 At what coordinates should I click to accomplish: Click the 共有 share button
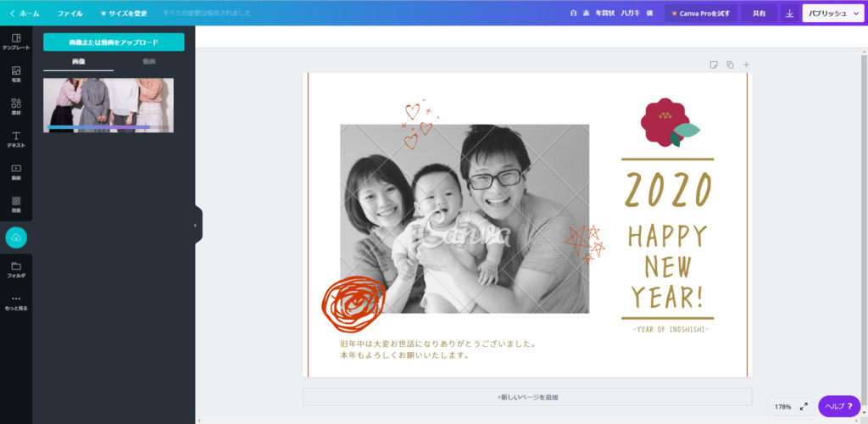(x=759, y=14)
